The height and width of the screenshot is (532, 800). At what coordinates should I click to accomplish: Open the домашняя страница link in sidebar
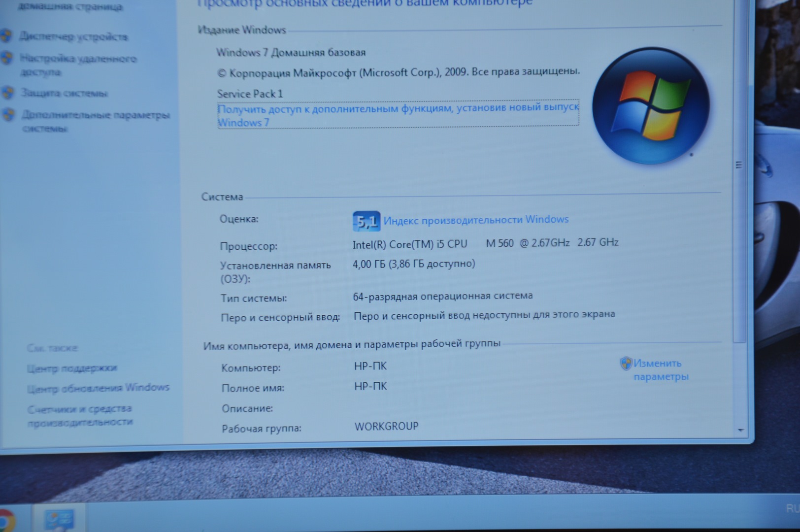(x=70, y=7)
